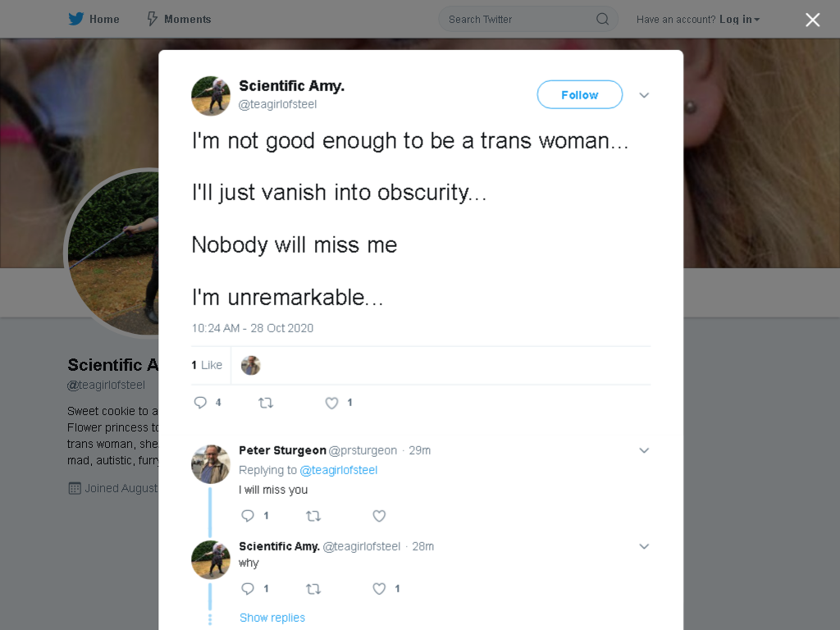
Task: Click reply icon on the "why" tweet
Action: [x=248, y=589]
